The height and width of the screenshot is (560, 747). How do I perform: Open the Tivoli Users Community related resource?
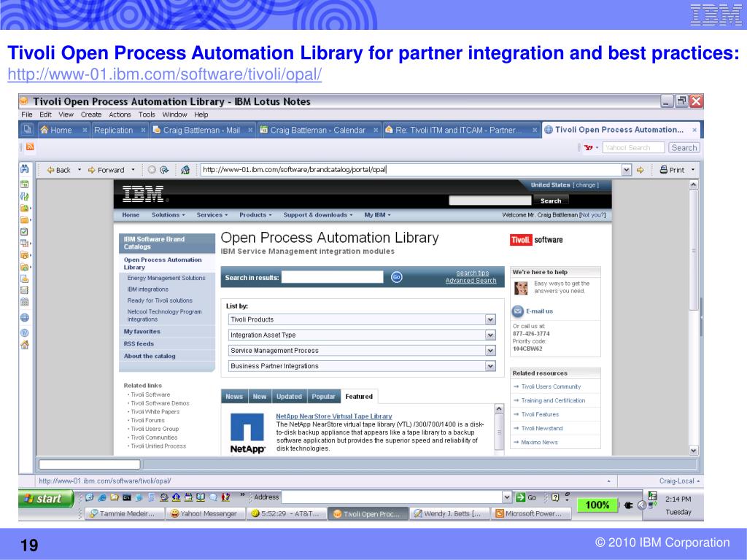click(551, 386)
